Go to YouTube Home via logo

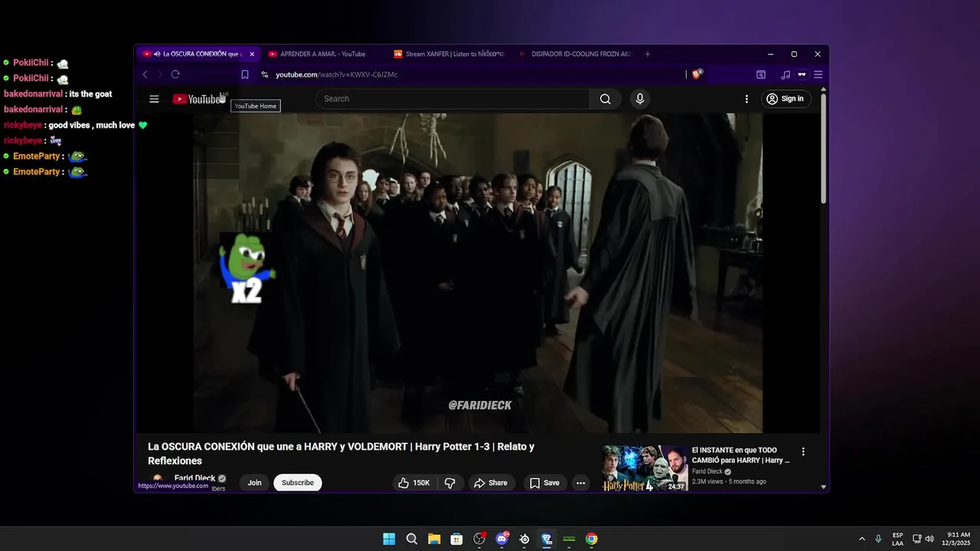[198, 99]
